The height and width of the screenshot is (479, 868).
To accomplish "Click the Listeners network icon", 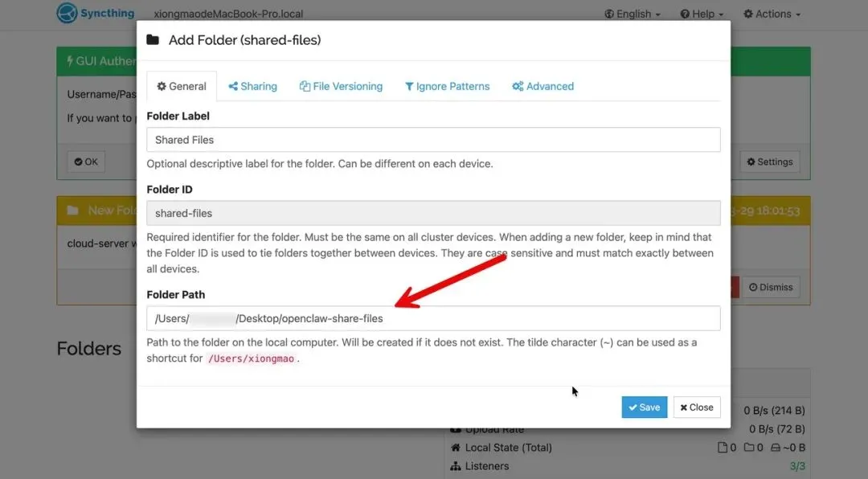I will pyautogui.click(x=456, y=466).
